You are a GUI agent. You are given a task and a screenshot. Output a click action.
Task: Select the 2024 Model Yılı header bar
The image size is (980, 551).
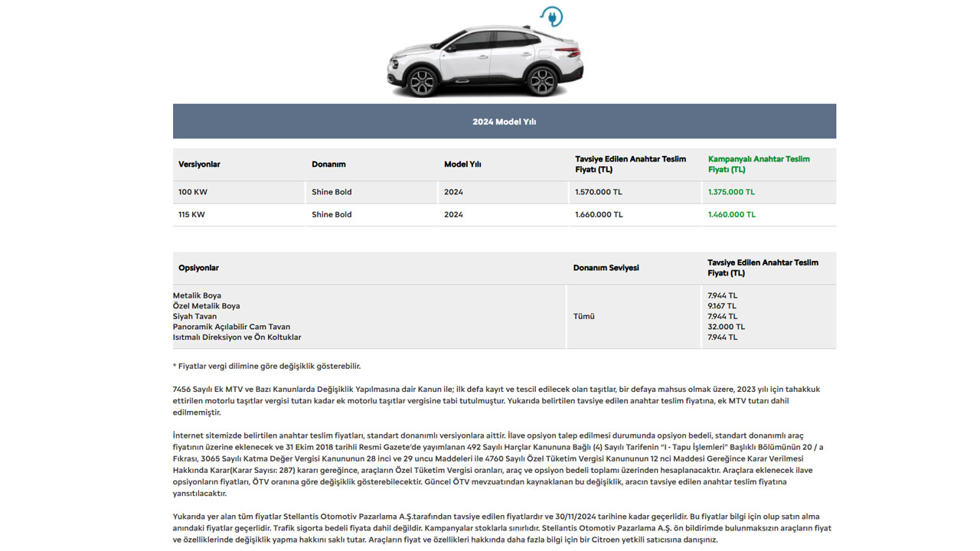(x=504, y=122)
